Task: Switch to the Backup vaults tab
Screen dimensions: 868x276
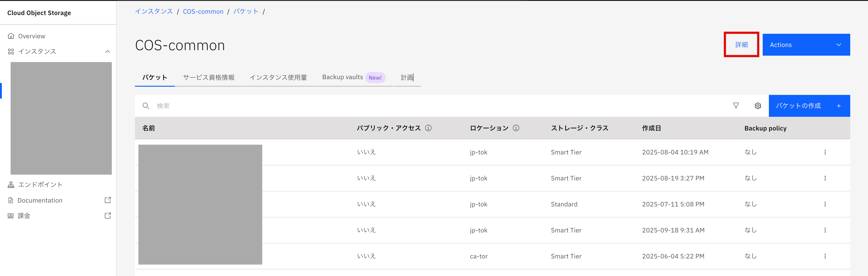Action: [354, 78]
